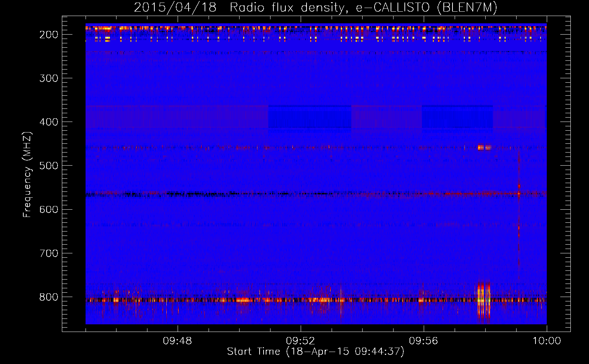589x364 pixels.
Task: Click the 300 frequency tick label
Action: click(x=49, y=78)
